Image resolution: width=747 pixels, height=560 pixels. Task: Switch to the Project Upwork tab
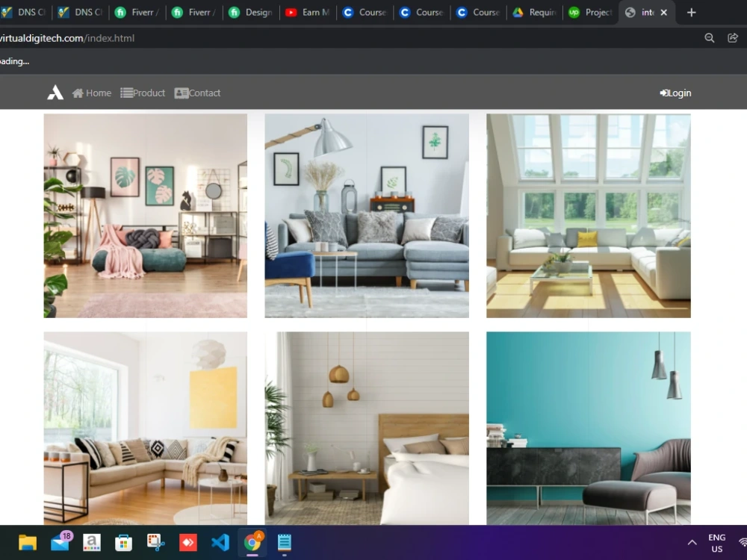[591, 13]
